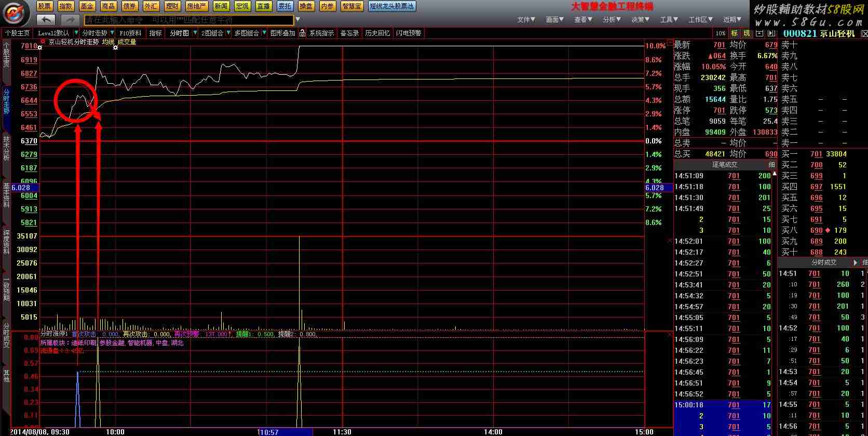Expand the 2图组合 dropdown arrow
The image size is (868, 436).
[x=228, y=33]
